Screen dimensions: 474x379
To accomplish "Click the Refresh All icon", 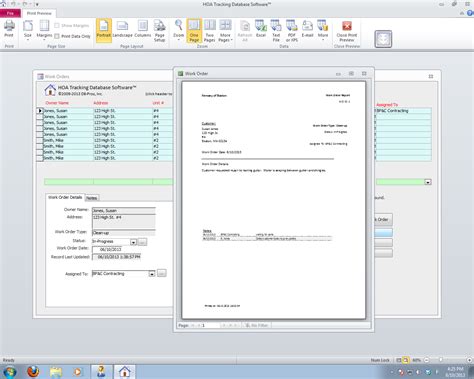I will [245, 30].
